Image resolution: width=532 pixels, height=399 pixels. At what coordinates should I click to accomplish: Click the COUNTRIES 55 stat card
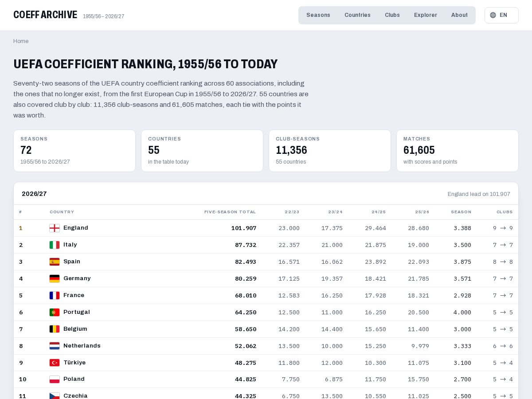coord(202,151)
